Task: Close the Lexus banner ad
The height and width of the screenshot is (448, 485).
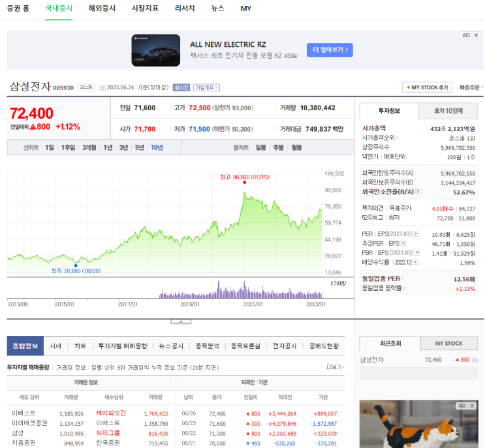Action: [477, 35]
